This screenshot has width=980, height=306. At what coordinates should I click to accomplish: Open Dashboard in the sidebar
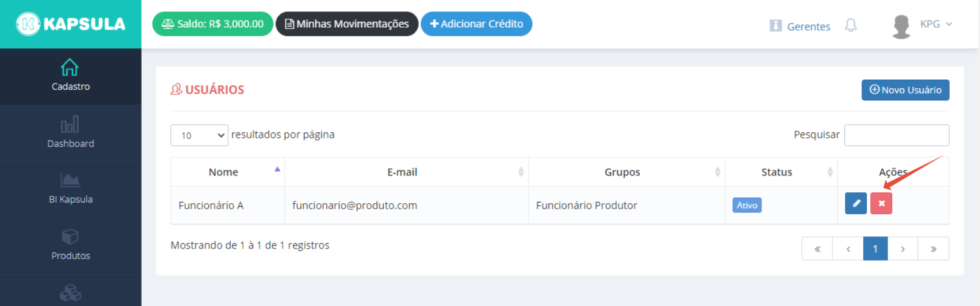[x=70, y=133]
